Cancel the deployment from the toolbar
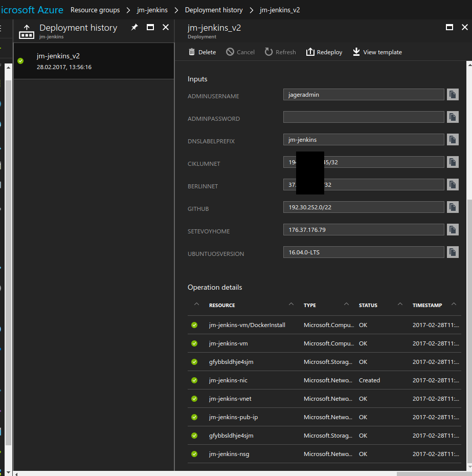Screen dimensions: 472x476 (240, 52)
